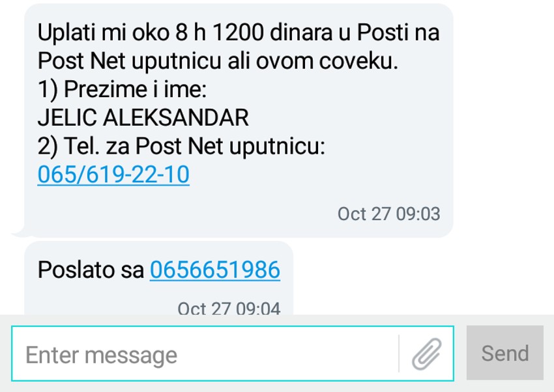
Task: Click the Send button
Action: 505,353
